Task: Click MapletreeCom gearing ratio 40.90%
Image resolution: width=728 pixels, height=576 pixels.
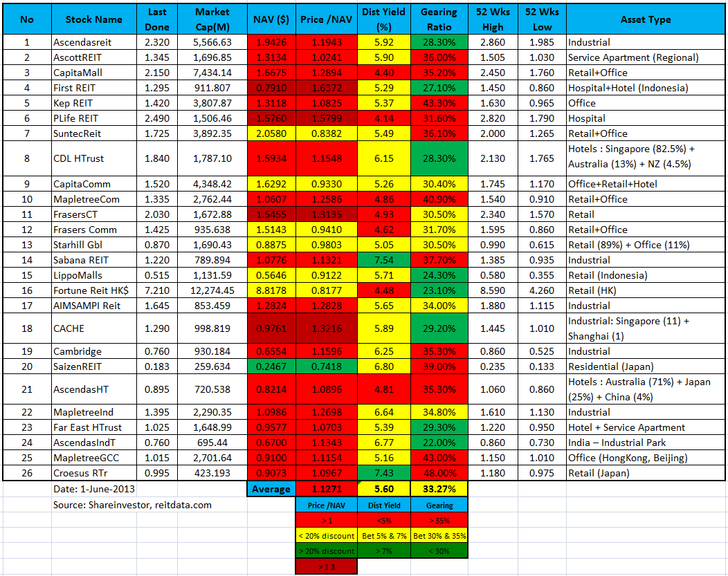Action: (x=439, y=199)
